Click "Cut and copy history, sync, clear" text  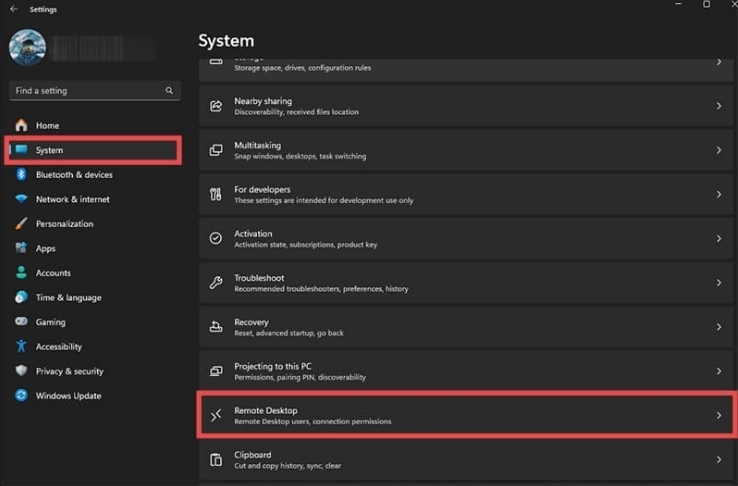point(288,466)
